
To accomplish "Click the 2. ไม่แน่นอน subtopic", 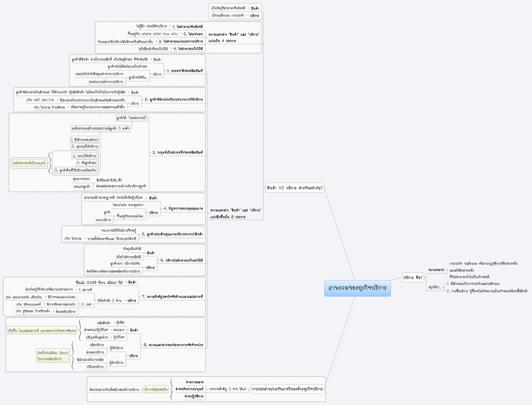I will coord(193,34).
